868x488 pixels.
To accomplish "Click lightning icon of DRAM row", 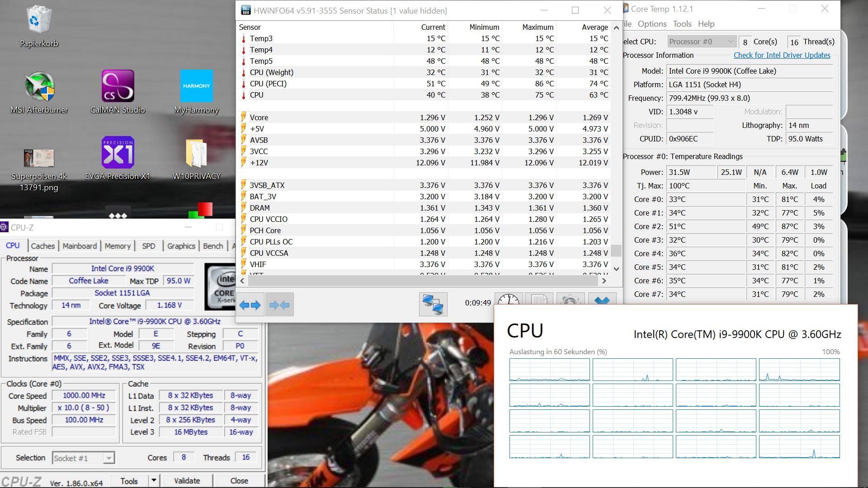I will click(x=244, y=207).
